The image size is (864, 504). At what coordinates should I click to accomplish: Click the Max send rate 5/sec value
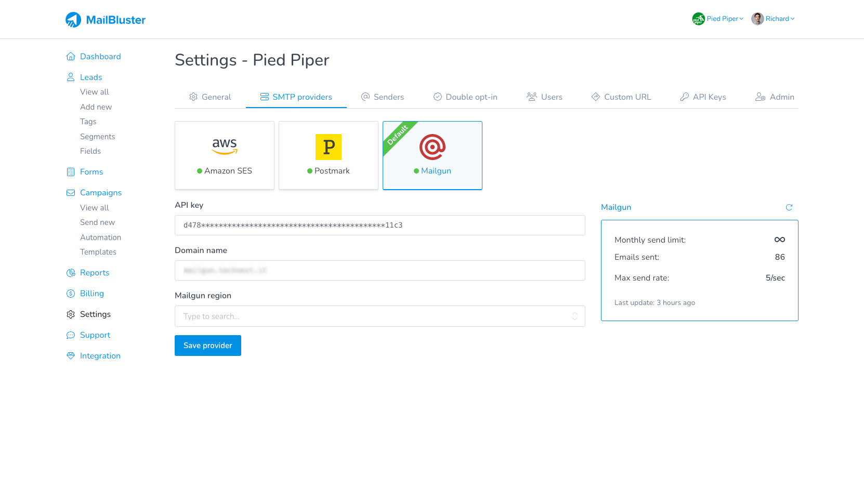tap(775, 277)
